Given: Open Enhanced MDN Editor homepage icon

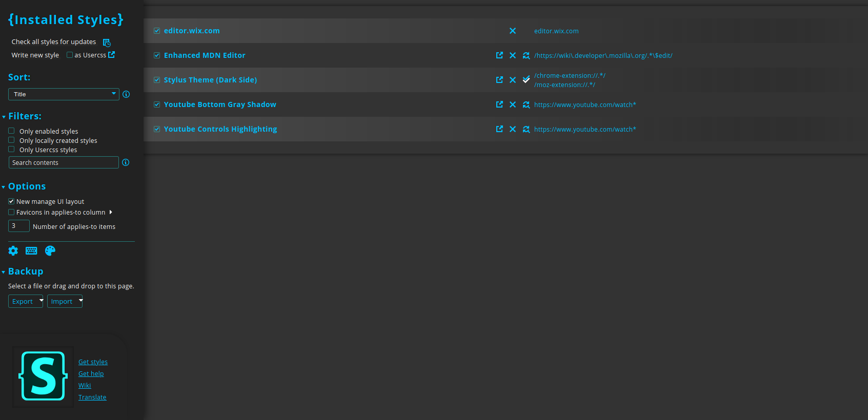Looking at the screenshot, I should (499, 55).
